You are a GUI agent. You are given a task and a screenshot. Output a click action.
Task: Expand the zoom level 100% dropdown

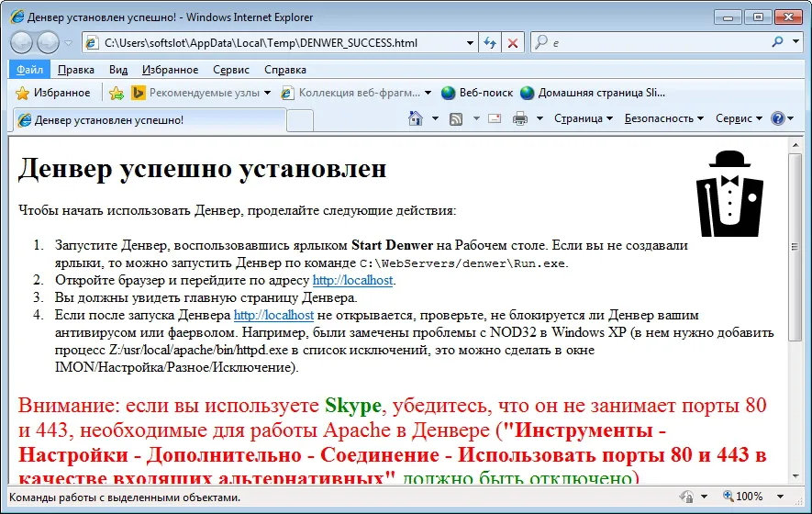pyautogui.click(x=781, y=497)
